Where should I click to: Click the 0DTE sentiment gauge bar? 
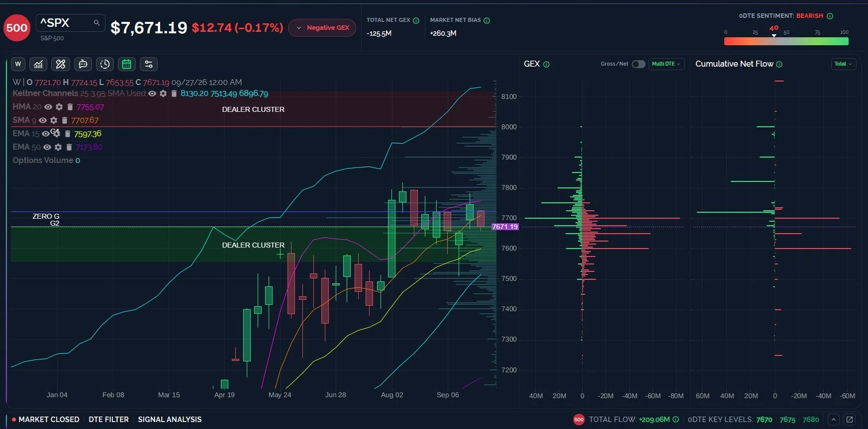(x=786, y=42)
